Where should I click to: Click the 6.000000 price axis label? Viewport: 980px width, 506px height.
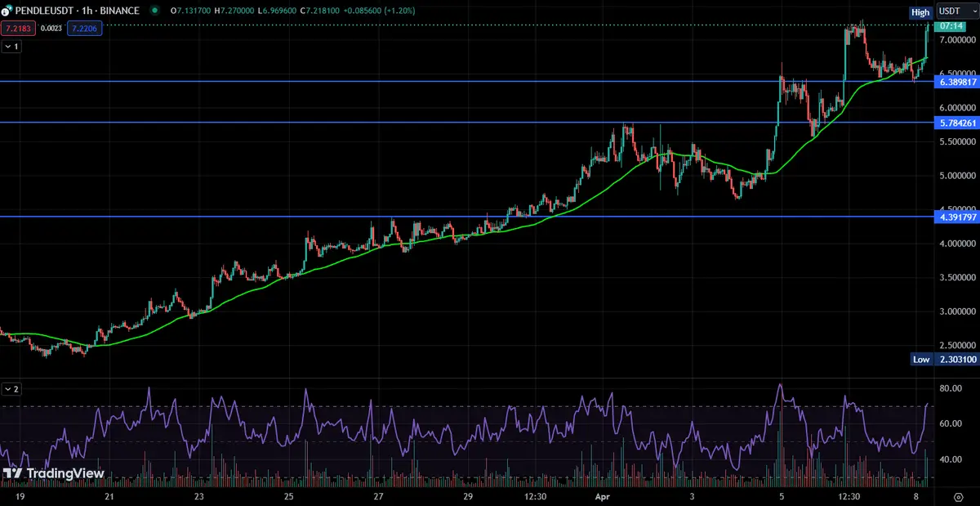957,108
